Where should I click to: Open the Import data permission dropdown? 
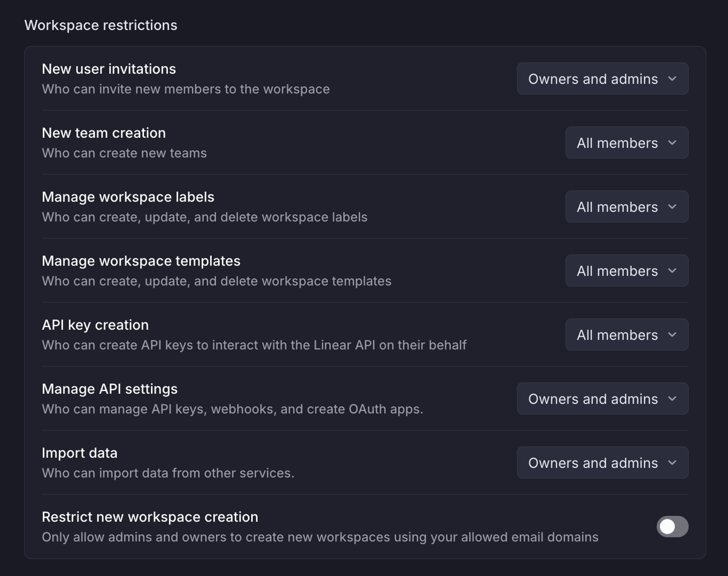[x=602, y=463]
